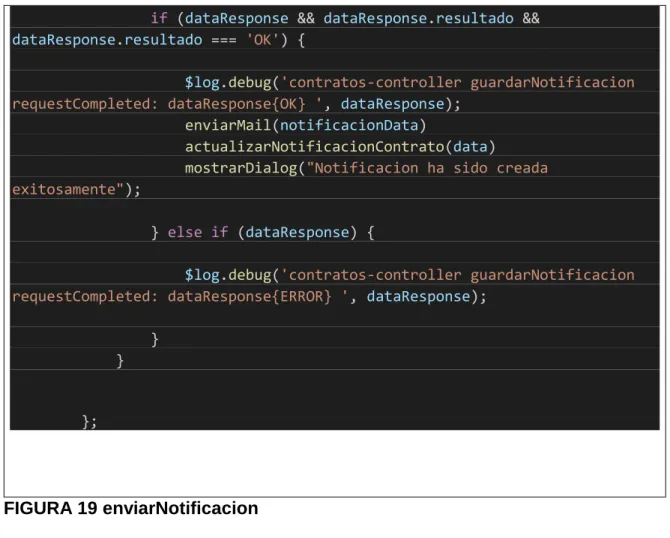
Task: Click the dataResponse.resultado before 'OK' comparison
Action: pyautogui.click(x=107, y=40)
